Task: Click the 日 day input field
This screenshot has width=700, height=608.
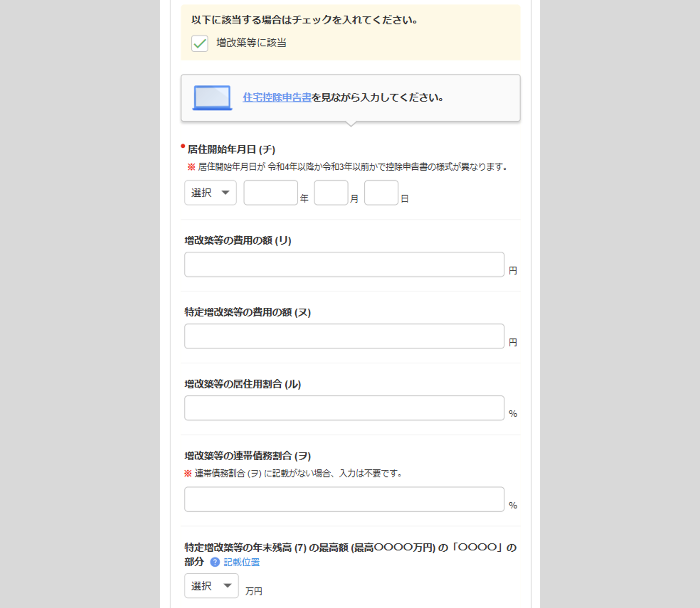Action: tap(381, 193)
